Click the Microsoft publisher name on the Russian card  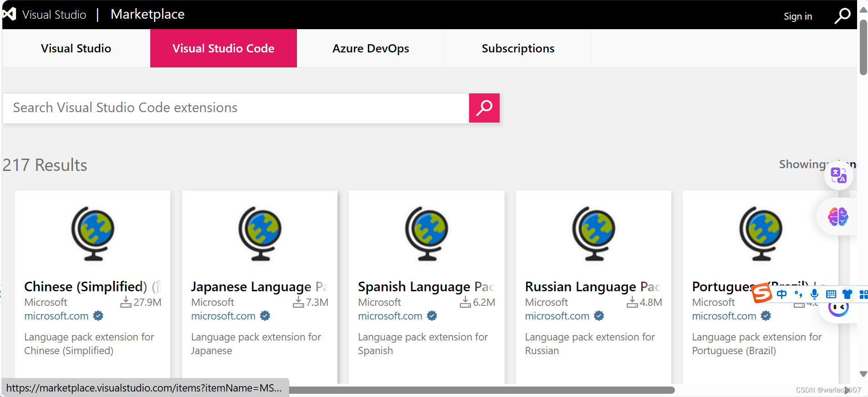tap(546, 302)
